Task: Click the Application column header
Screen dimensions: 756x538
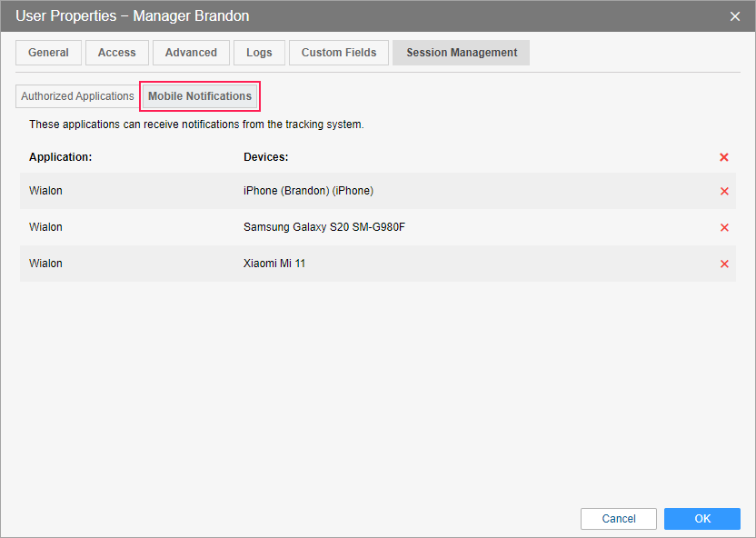Action: click(60, 157)
